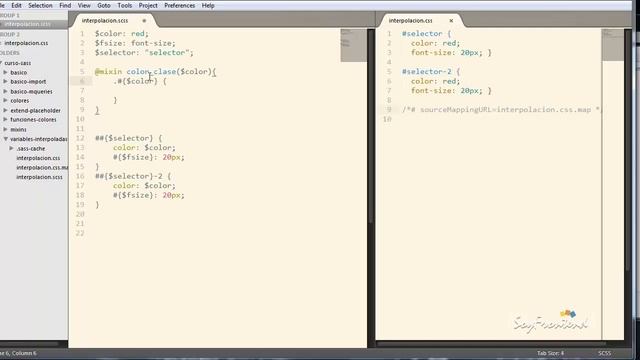Click line number 12 in left gutter

coord(80,138)
